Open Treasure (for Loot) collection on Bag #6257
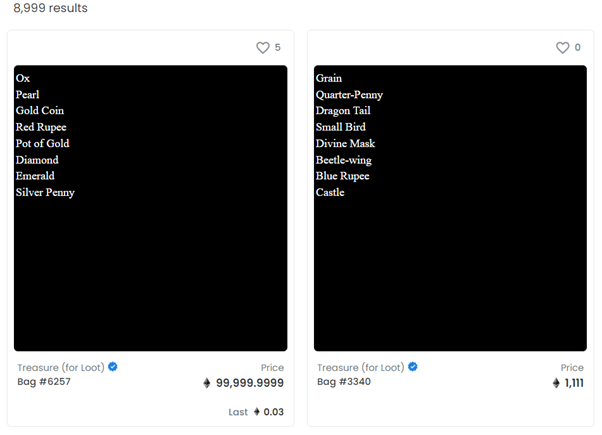This screenshot has height=435, width=602. pos(61,367)
